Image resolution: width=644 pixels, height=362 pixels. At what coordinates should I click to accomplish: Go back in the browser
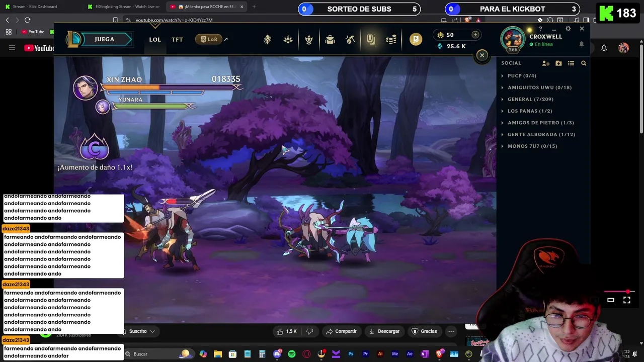(7, 20)
